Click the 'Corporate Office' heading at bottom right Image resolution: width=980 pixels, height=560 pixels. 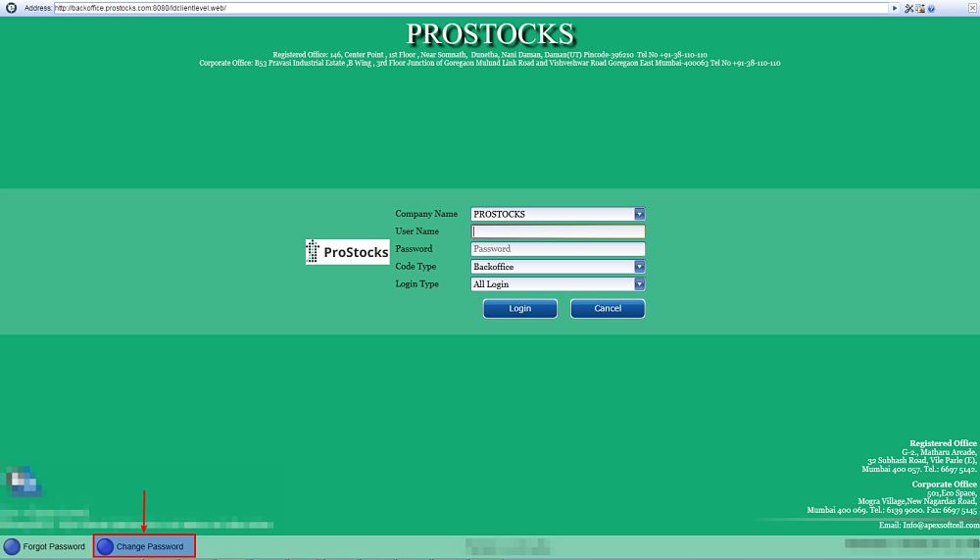tap(945, 484)
